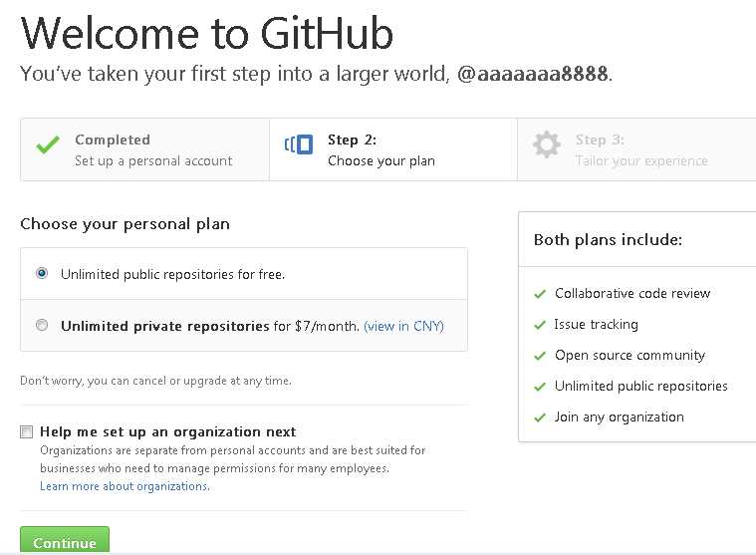Open the Completed: Set up a personal account step
Screen dimensions: 756x555
coord(144,149)
